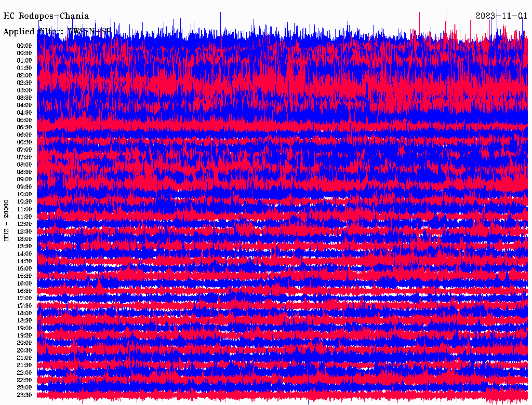Select the 05:30 time label

[x=24, y=128]
